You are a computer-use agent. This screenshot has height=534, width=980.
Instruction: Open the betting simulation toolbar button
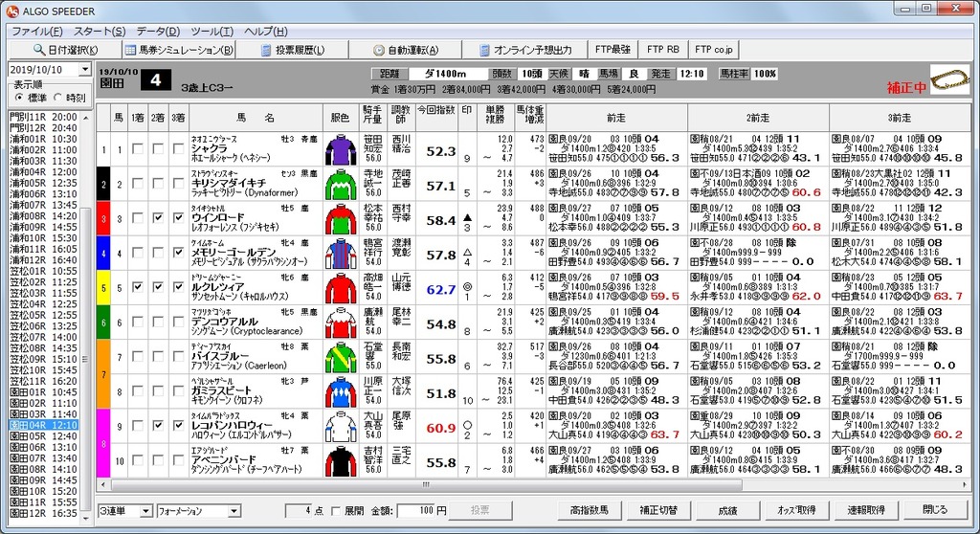[179, 50]
